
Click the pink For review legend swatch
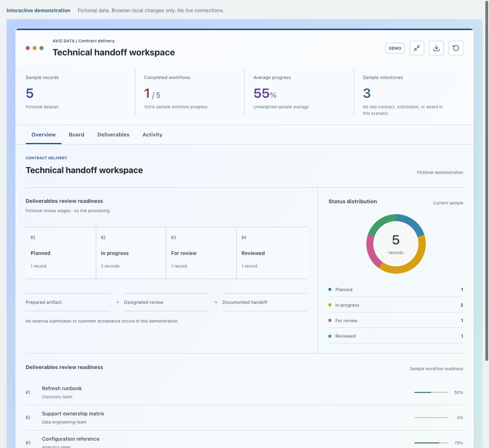point(330,321)
